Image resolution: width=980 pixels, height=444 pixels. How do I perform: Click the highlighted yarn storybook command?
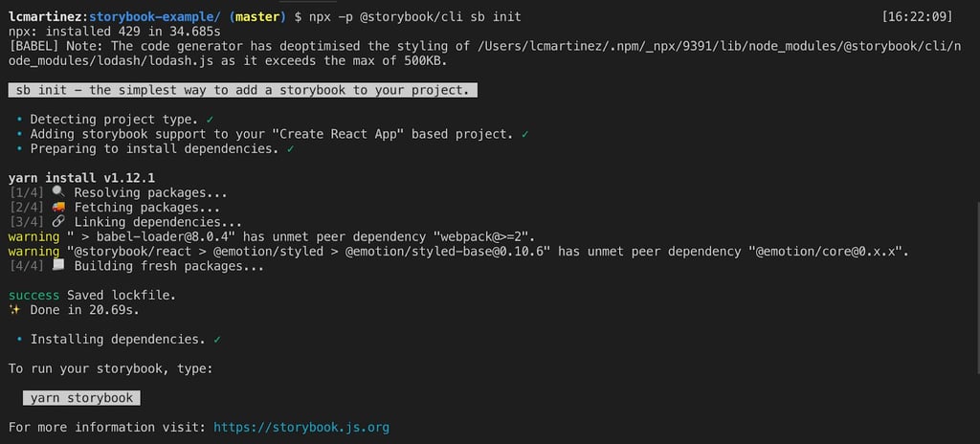pyautogui.click(x=81, y=398)
